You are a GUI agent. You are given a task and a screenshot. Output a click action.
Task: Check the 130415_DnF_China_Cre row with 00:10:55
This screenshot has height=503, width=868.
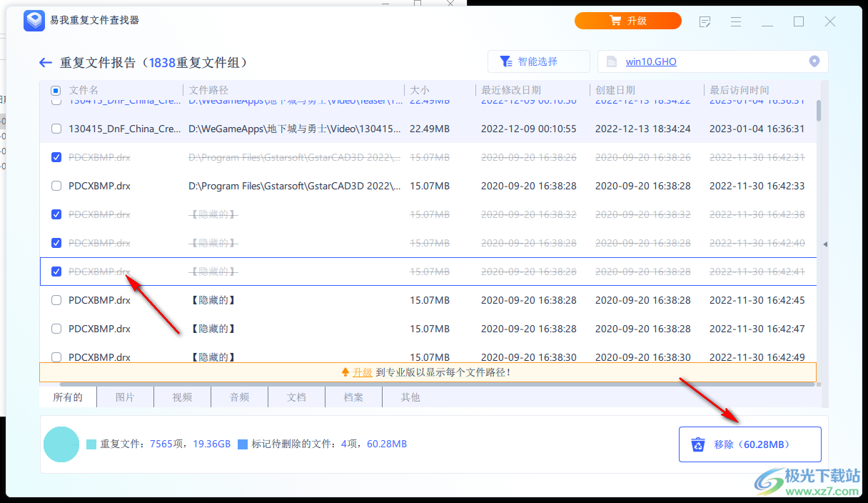point(56,129)
